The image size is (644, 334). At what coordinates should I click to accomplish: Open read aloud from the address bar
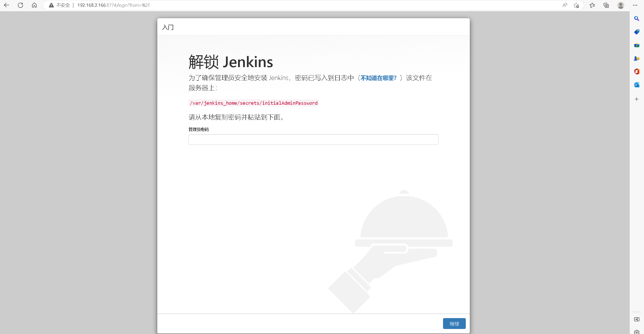pyautogui.click(x=565, y=5)
